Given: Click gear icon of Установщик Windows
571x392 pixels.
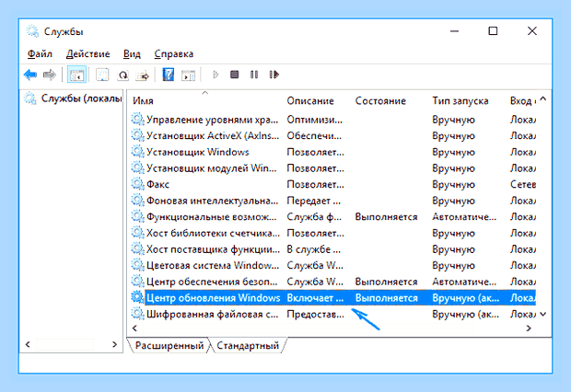Looking at the screenshot, I should pyautogui.click(x=137, y=152).
